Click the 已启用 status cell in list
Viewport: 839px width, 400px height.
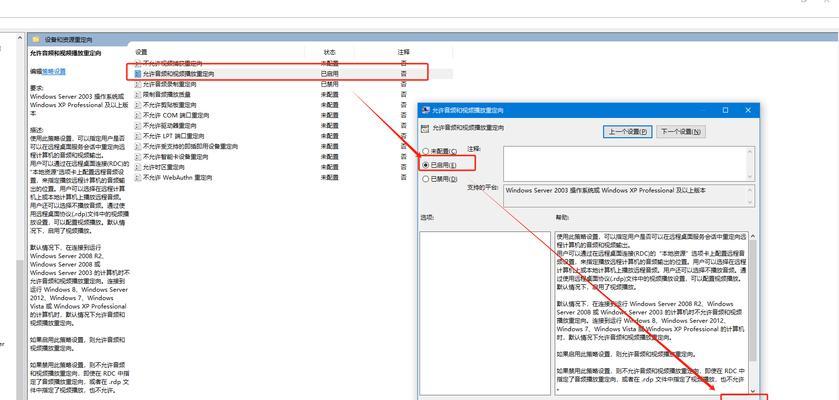[329, 74]
